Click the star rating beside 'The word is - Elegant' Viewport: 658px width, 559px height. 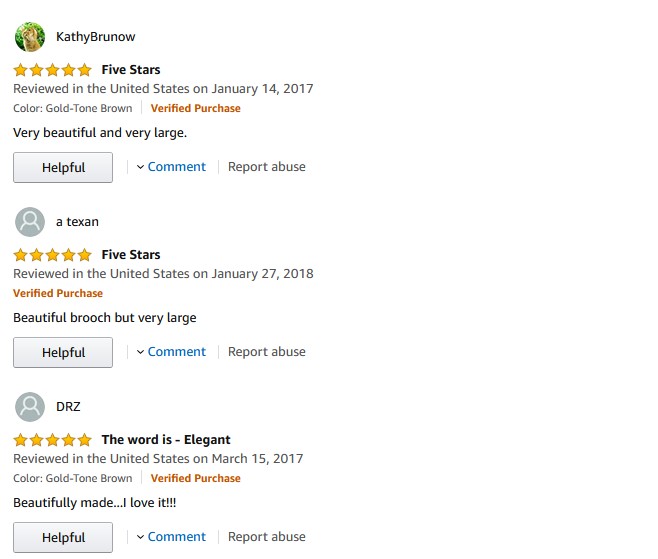tap(52, 440)
